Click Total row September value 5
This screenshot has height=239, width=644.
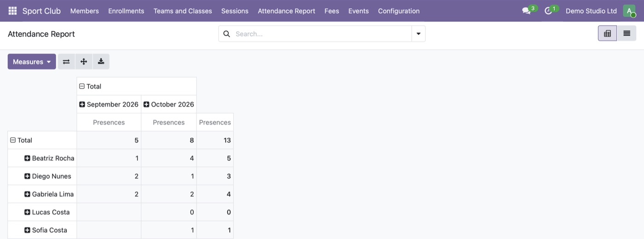[109, 140]
